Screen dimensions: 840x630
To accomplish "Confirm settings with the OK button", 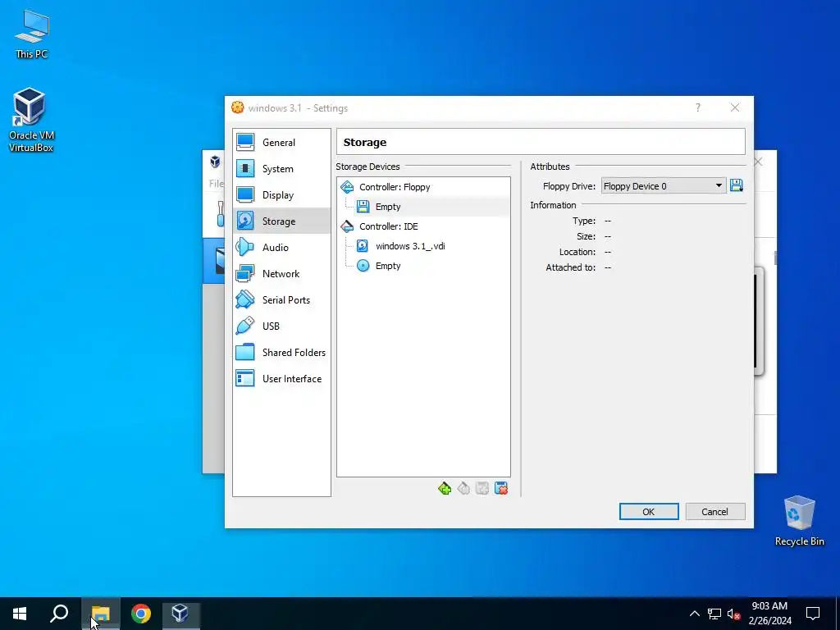I will pyautogui.click(x=649, y=512).
